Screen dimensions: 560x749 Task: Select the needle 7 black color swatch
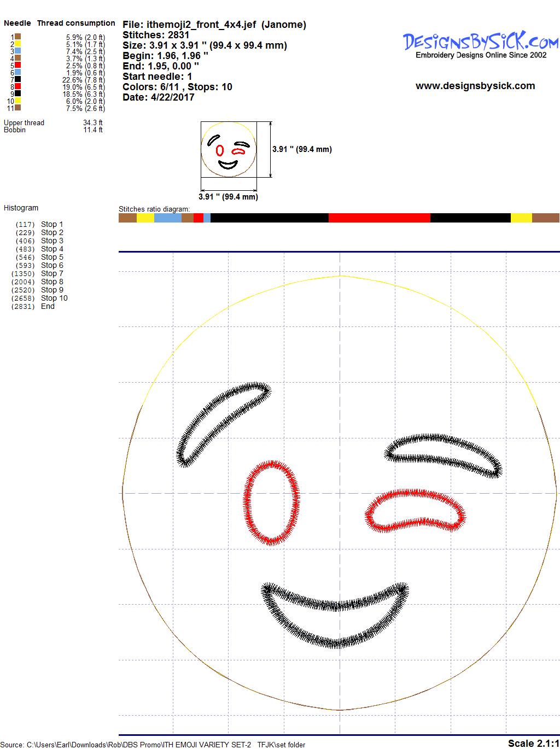(x=17, y=80)
